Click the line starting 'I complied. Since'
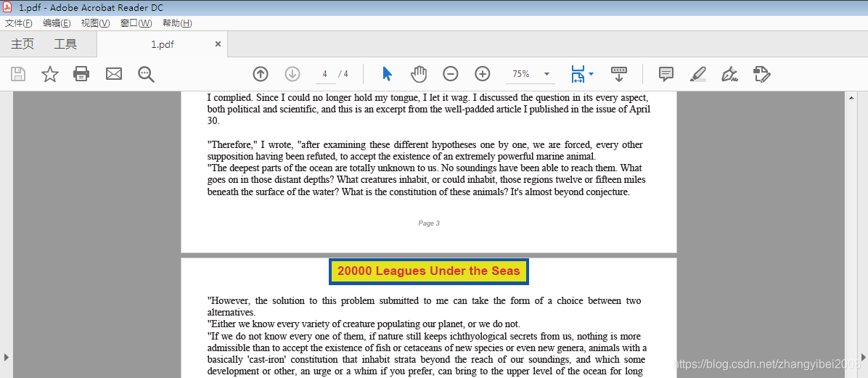 click(x=428, y=97)
